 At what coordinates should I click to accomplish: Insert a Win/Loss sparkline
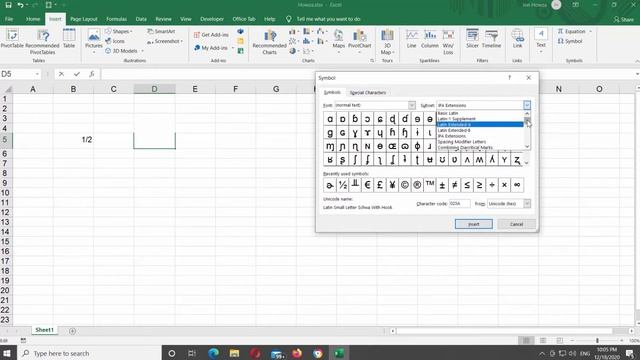[448, 42]
